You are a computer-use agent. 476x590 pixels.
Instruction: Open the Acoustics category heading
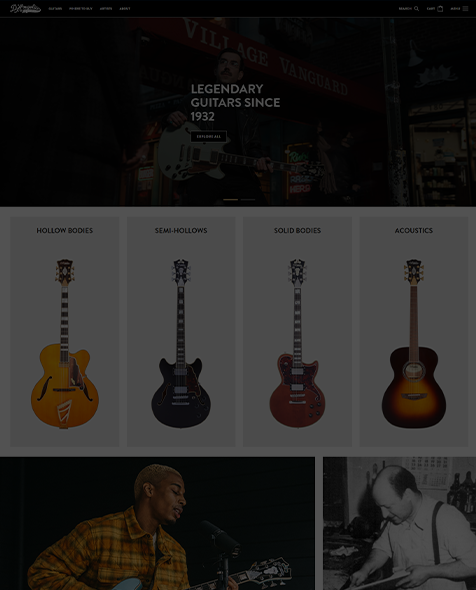pyautogui.click(x=414, y=230)
